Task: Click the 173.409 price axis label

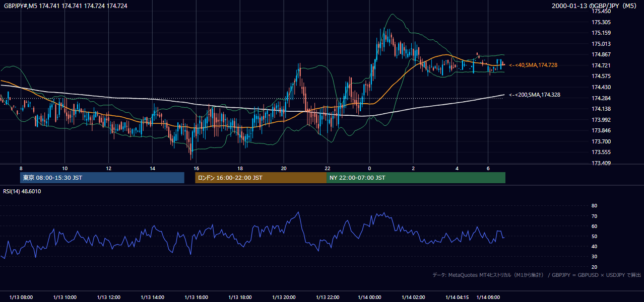Action: tap(601, 163)
